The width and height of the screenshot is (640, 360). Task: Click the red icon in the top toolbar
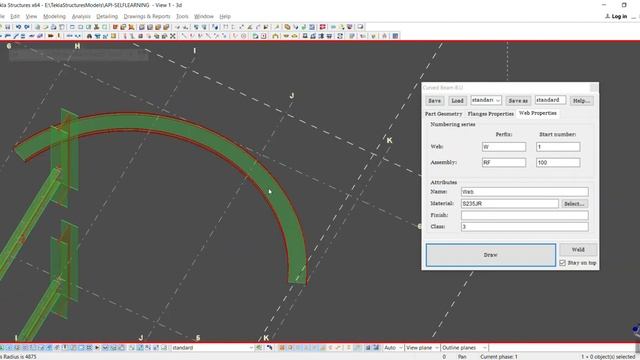322,27
